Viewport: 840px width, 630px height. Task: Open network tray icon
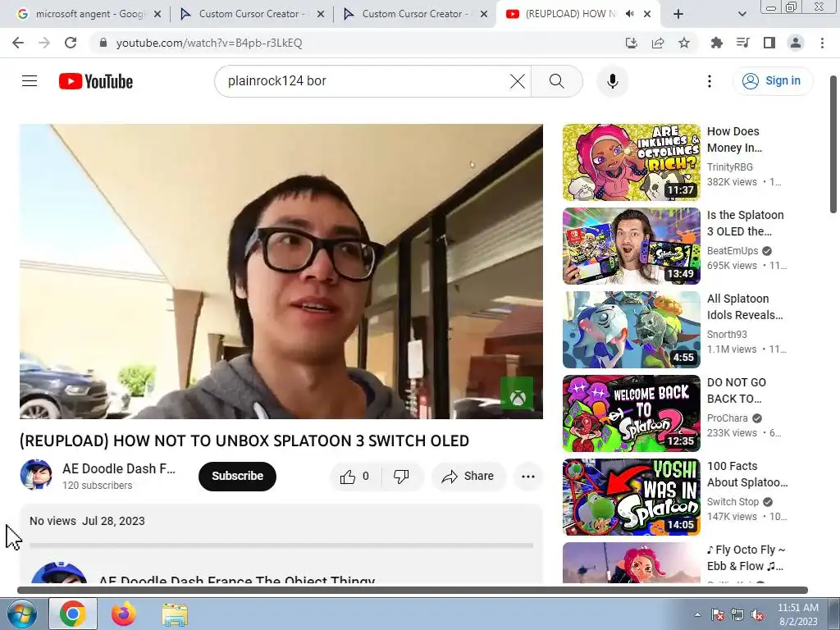coord(737,615)
